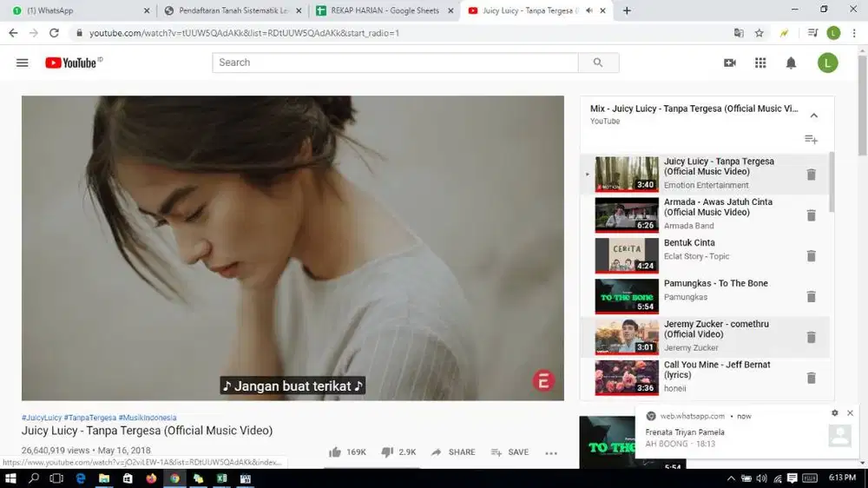Reload the page
Viewport: 868px width, 488px height.
click(x=54, y=33)
